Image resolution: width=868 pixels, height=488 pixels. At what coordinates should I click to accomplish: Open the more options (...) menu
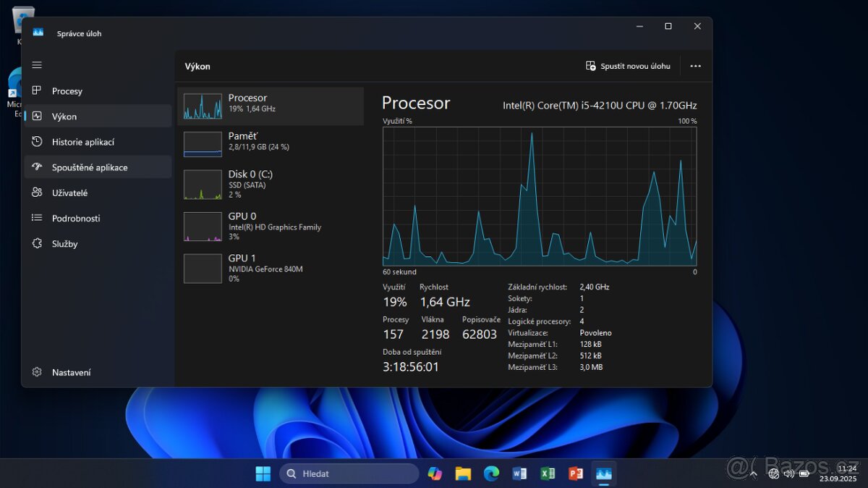pyautogui.click(x=695, y=66)
